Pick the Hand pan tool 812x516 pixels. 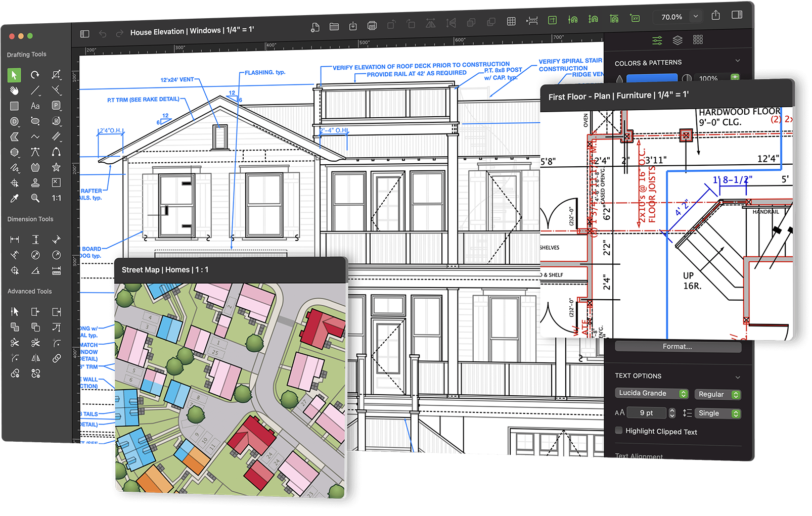14,90
